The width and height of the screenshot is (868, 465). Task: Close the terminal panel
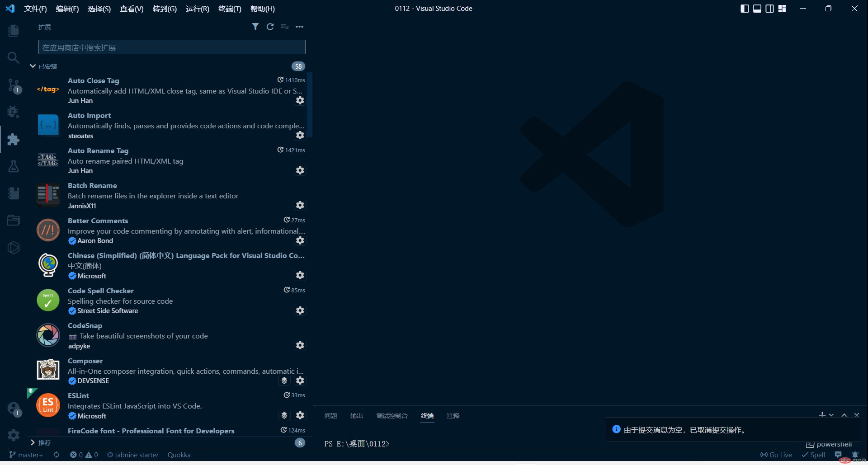point(857,415)
